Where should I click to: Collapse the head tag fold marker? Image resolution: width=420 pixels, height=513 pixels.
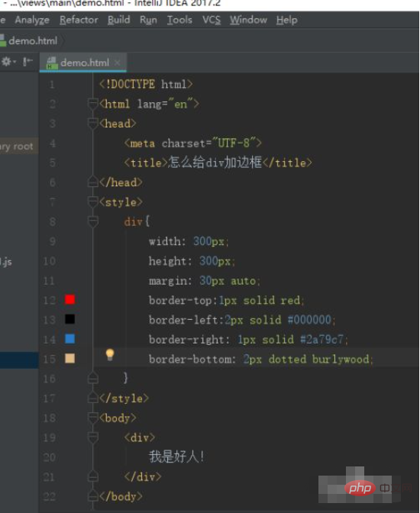coord(93,124)
